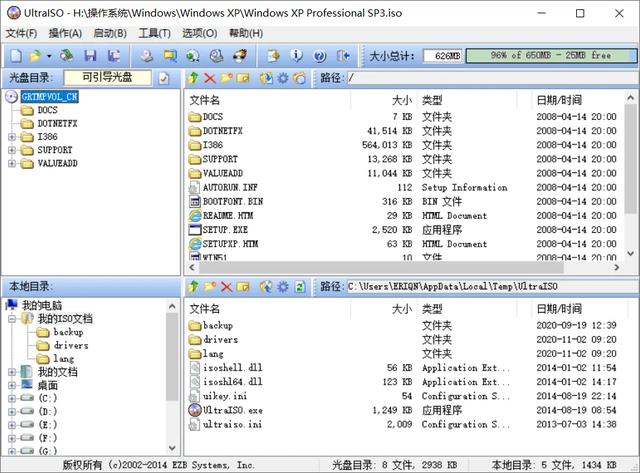Go up one level in ISO pane
The height and width of the screenshot is (473, 640).
(193, 78)
